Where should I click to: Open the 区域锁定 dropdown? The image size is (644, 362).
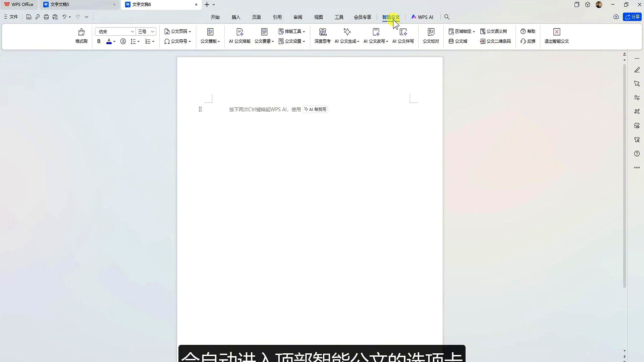(462, 31)
